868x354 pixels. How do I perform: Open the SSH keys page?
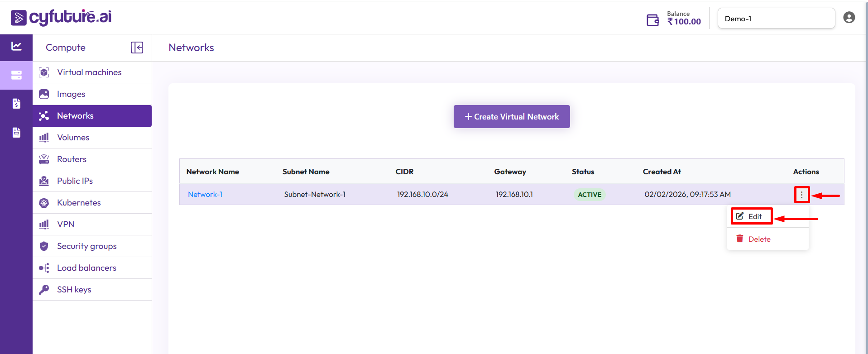point(74,290)
